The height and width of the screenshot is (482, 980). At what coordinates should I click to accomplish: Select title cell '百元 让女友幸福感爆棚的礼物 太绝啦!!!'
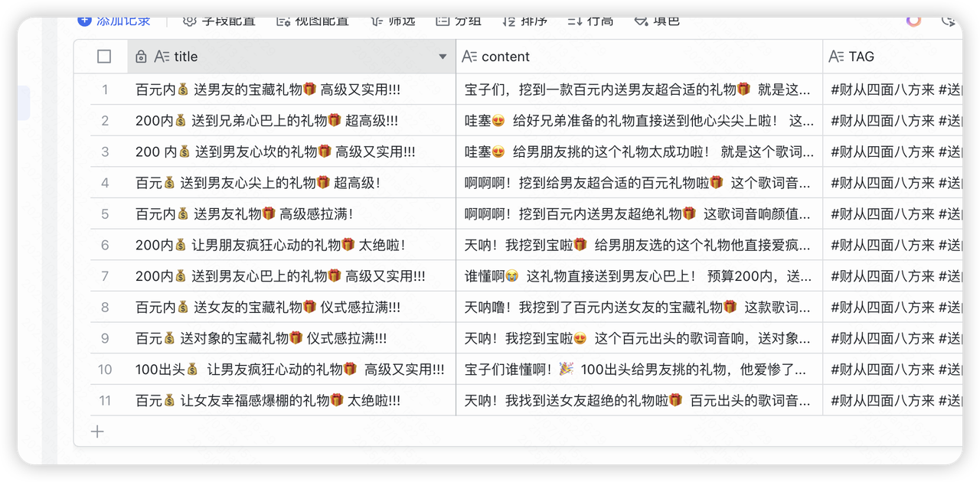292,401
